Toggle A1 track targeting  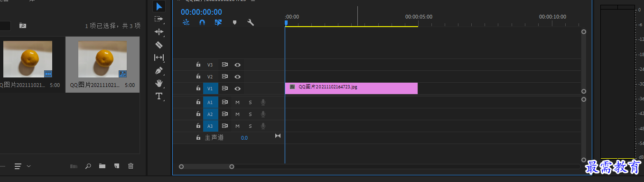click(210, 102)
